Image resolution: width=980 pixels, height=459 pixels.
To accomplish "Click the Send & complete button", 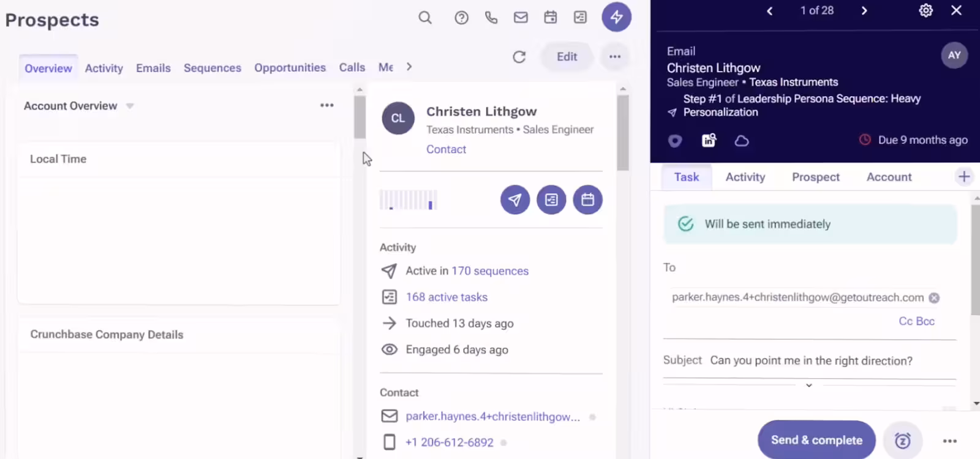I will pyautogui.click(x=816, y=440).
